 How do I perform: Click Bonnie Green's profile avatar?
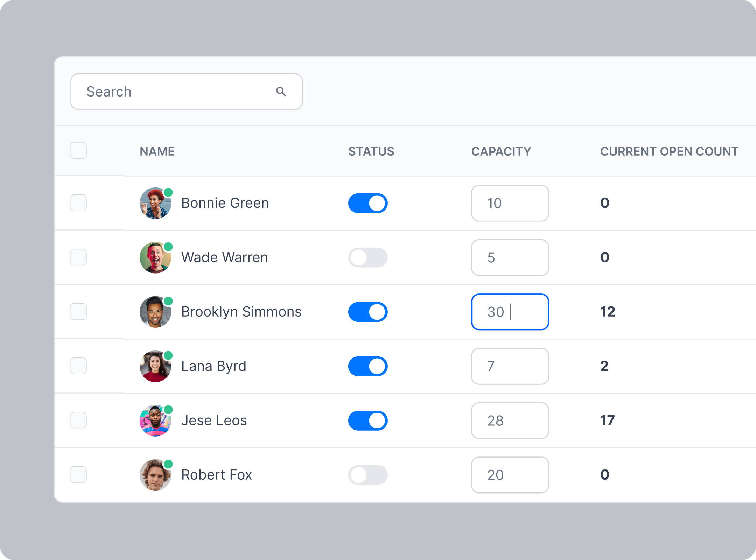click(x=154, y=203)
